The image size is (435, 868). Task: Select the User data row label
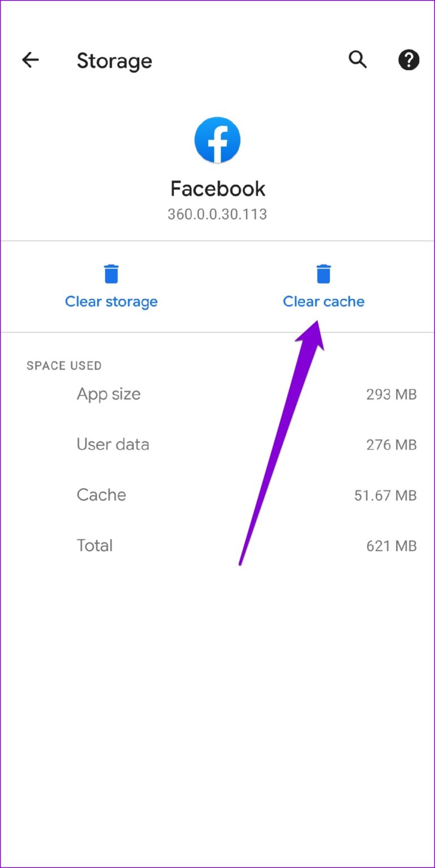(113, 444)
